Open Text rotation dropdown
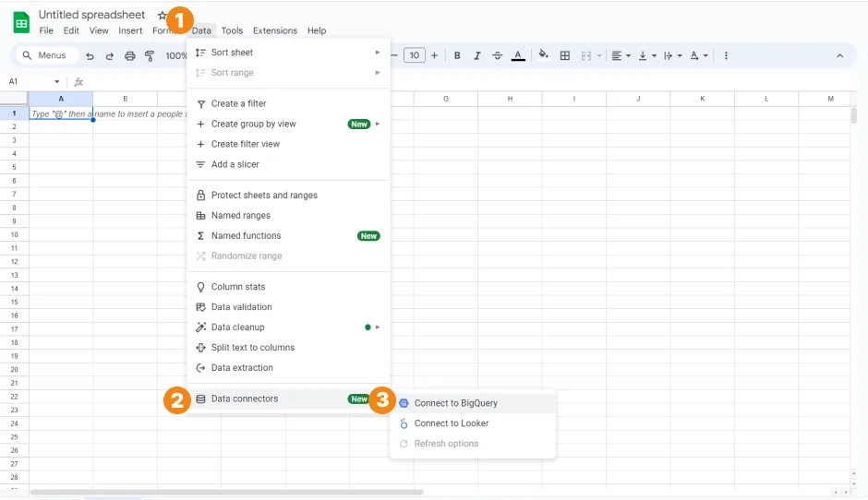Viewport: 868px width, 500px height. (699, 56)
